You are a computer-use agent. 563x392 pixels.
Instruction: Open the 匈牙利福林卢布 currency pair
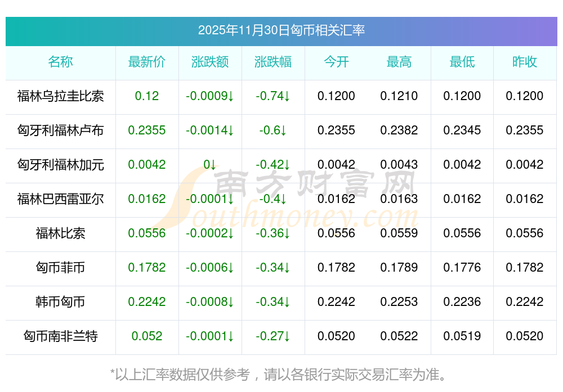60,130
